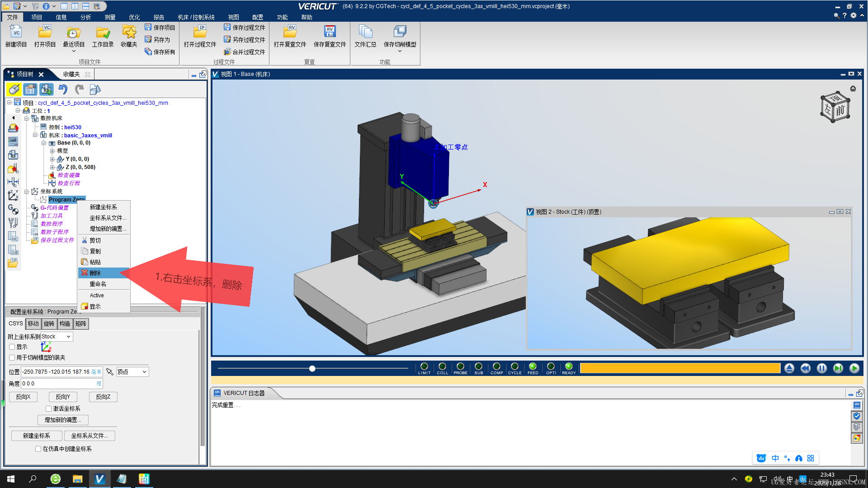Click the 反向X button
This screenshot has height=488, width=868.
click(23, 397)
